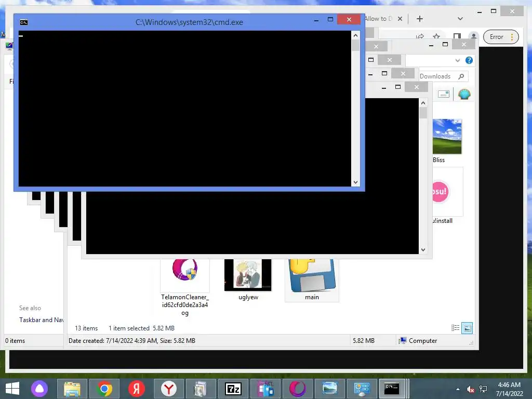Open Chrome's side panel icon
This screenshot has height=399, width=532.
(457, 37)
